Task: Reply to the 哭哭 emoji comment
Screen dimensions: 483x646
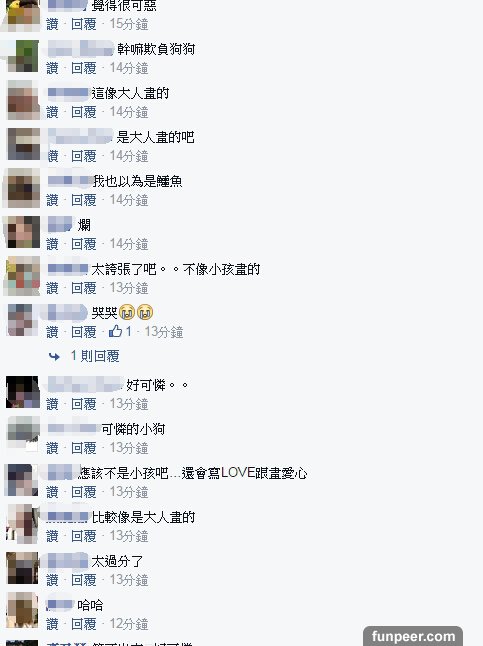Action: pos(84,332)
